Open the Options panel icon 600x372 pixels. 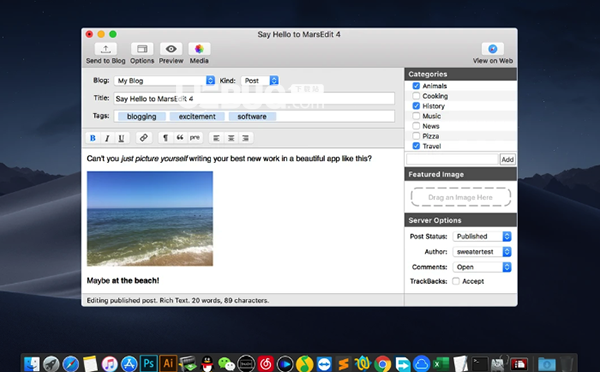point(142,49)
